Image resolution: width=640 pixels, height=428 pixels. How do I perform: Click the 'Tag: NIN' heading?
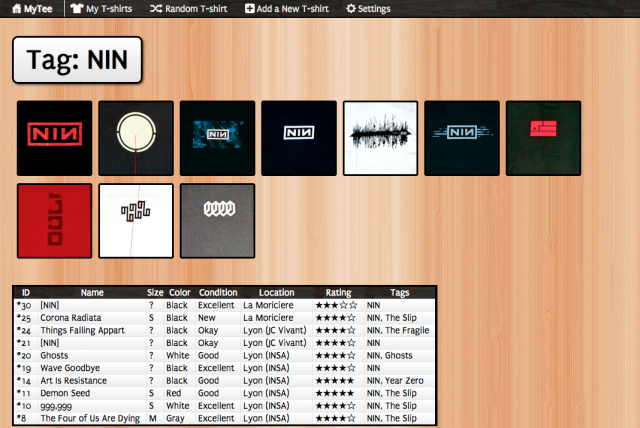point(77,60)
